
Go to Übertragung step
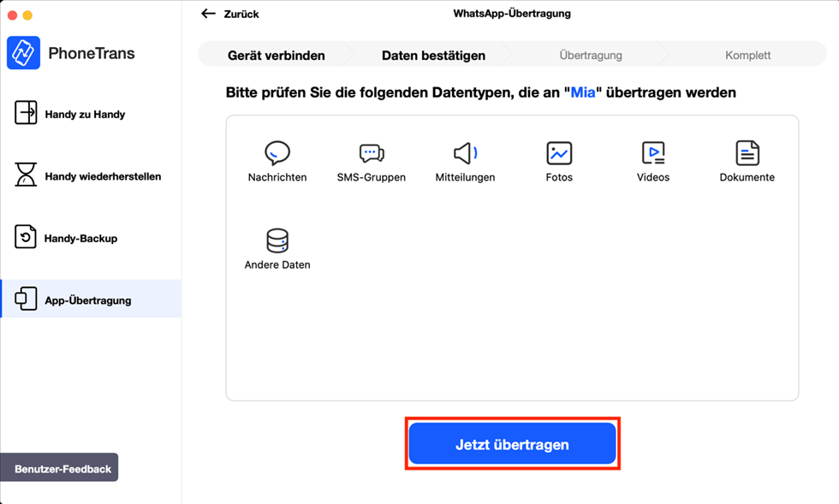click(x=591, y=55)
